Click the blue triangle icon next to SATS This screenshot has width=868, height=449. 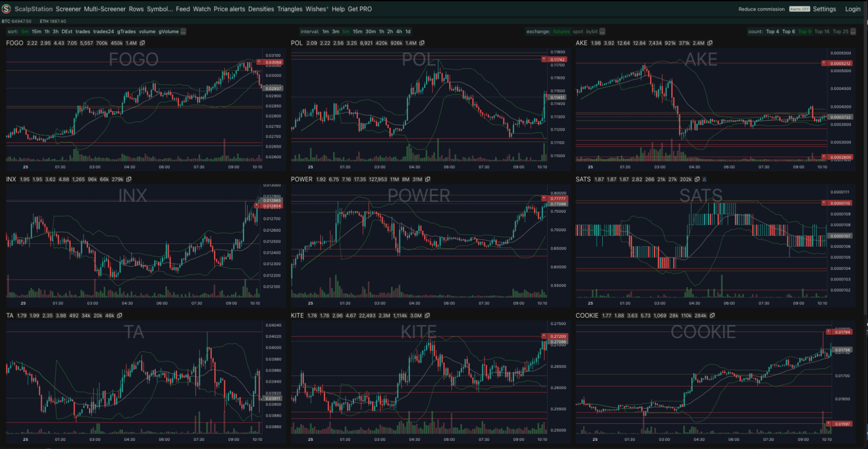704,179
